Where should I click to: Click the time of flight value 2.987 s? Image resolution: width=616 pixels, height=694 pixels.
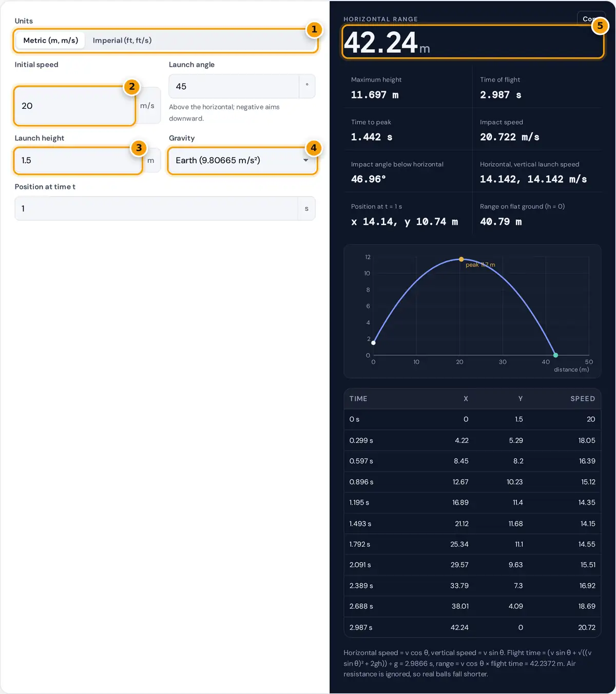(x=500, y=95)
